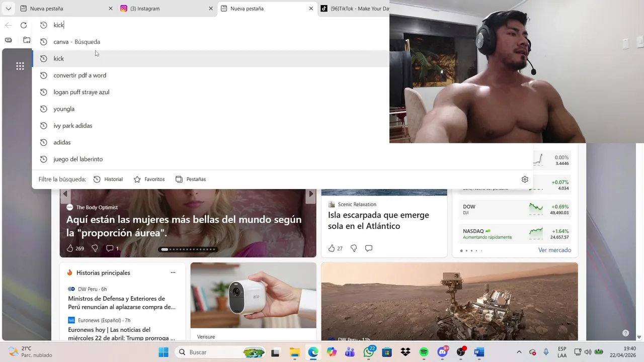Open the Windows Start menu
This screenshot has height=362, width=644.
pyautogui.click(x=164, y=352)
